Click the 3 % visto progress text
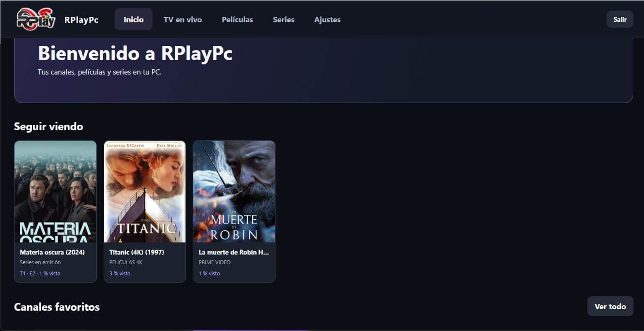 [x=120, y=273]
